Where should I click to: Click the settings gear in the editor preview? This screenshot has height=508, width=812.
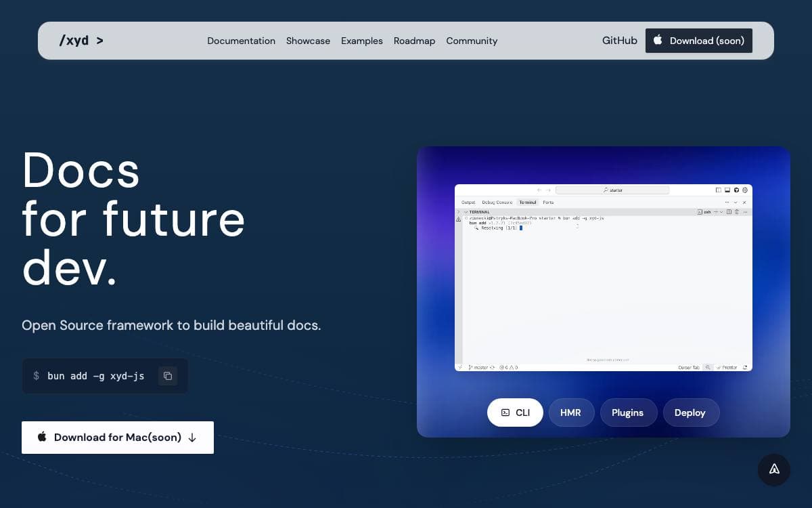pyautogui.click(x=745, y=190)
